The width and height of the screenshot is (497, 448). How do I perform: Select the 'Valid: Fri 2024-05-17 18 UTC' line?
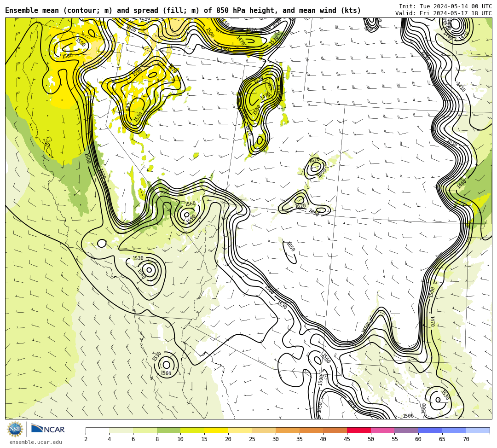444,13
